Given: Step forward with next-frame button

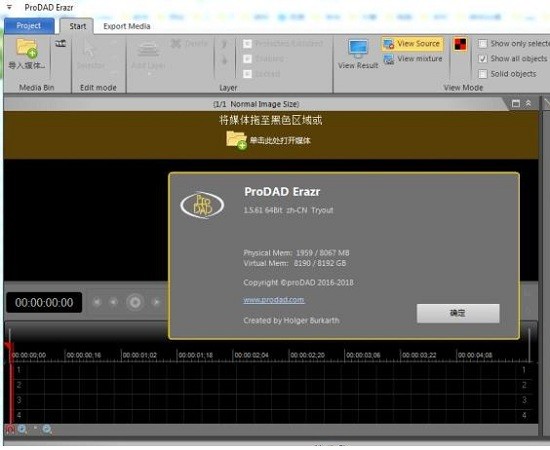Looking at the screenshot, I should [156, 302].
